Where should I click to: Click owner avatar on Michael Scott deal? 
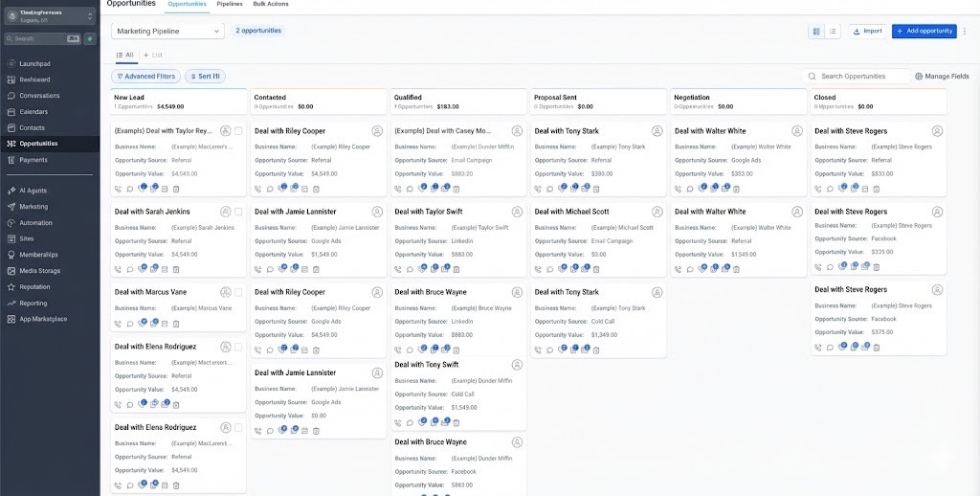click(x=657, y=212)
